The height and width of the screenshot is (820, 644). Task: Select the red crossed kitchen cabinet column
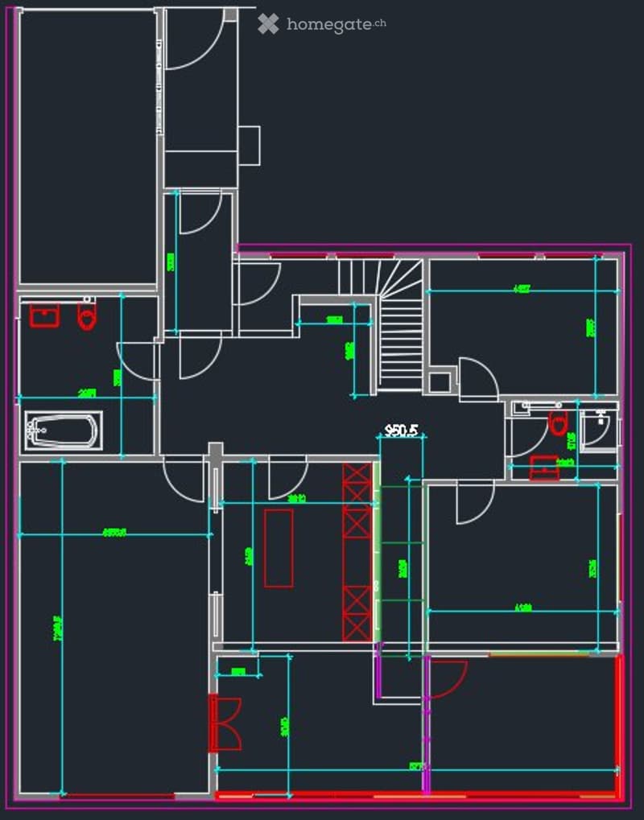click(x=357, y=552)
